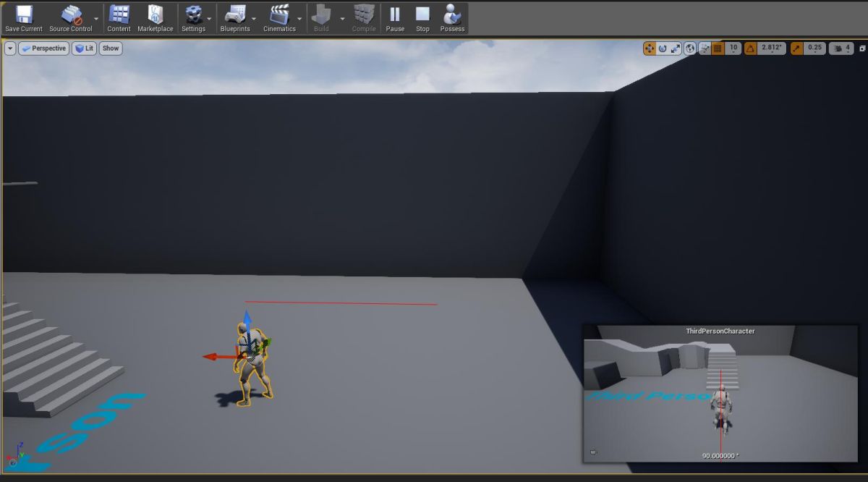Click the red X-axis gizmo arrow
Screen dimensions: 868x482
pos(210,356)
